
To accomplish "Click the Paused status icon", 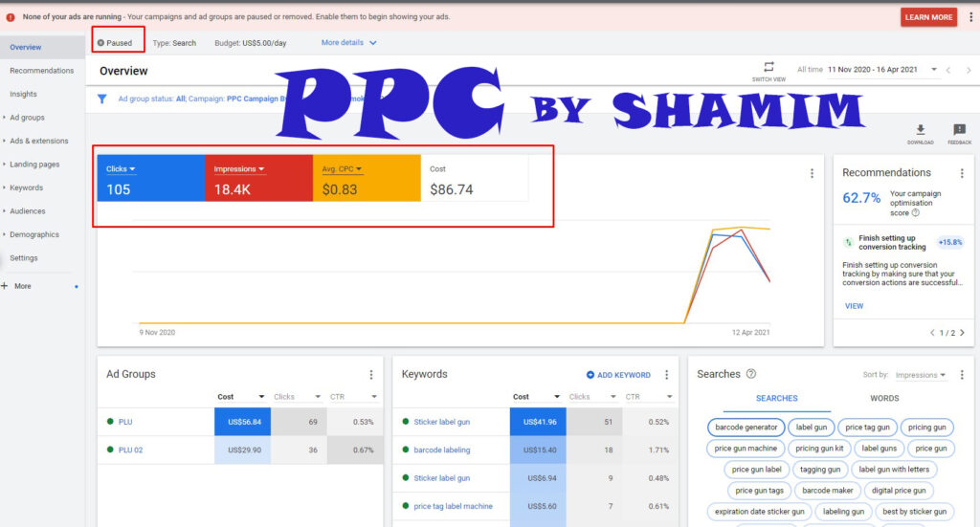I will point(100,43).
